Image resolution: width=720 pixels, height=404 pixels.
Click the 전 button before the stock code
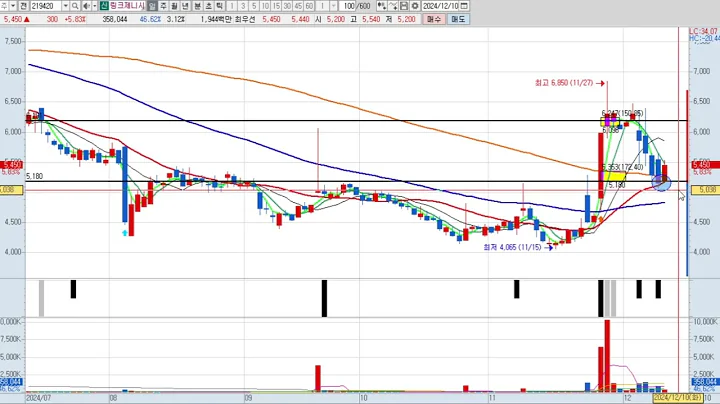click(x=23, y=6)
